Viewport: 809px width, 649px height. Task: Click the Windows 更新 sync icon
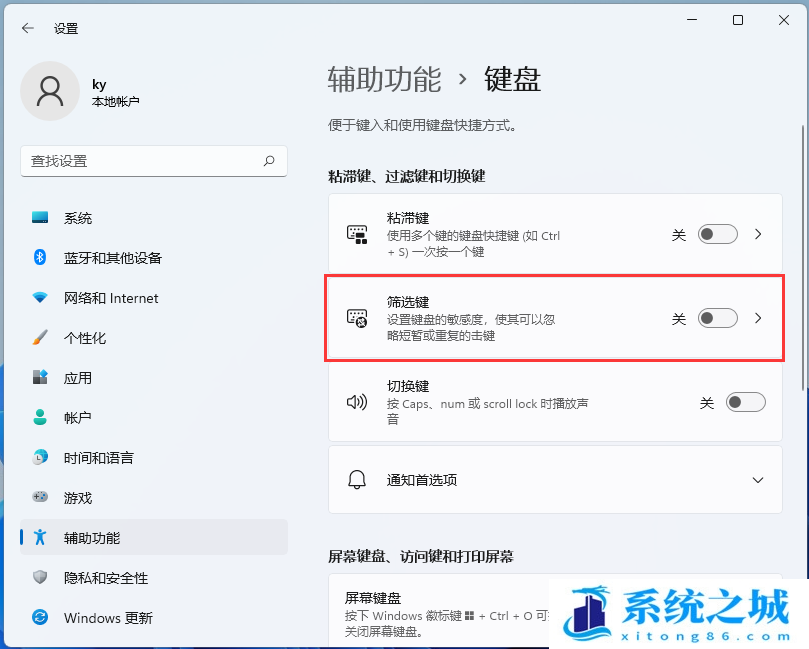pyautogui.click(x=40, y=617)
